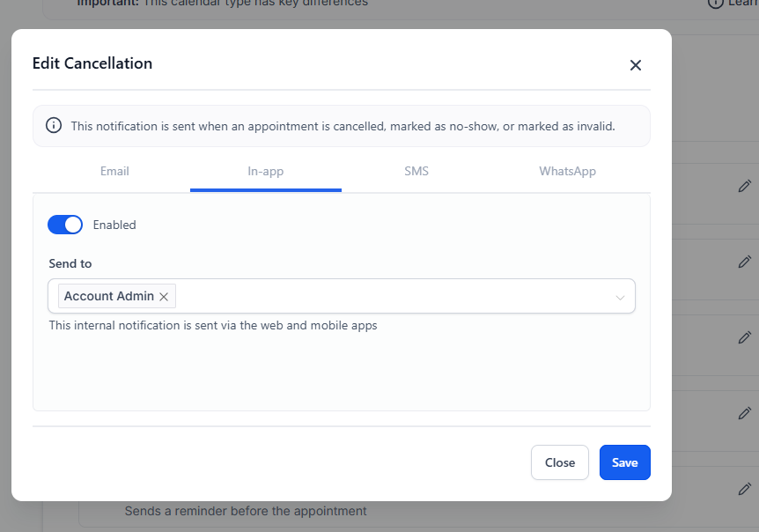Click the topmost pencil edit icon
Image resolution: width=759 pixels, height=532 pixels.
pos(745,186)
